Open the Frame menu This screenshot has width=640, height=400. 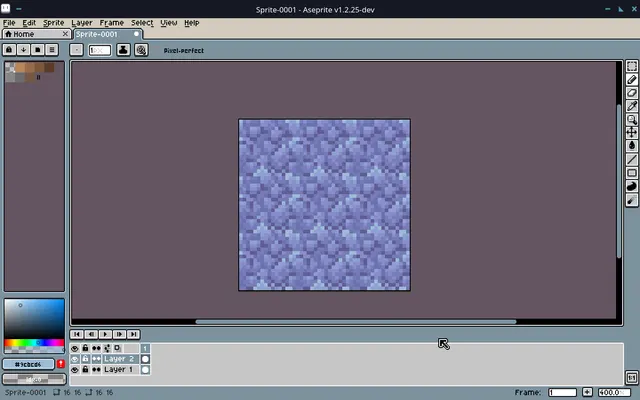111,23
